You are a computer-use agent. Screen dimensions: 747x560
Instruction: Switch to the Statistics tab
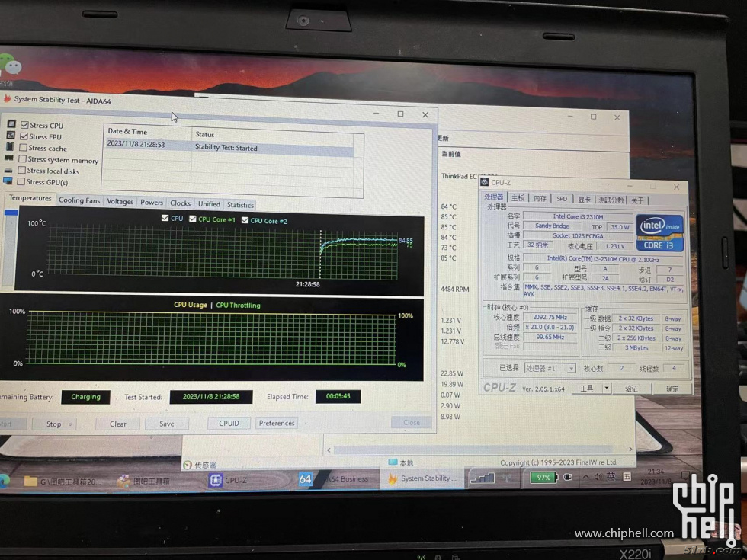coord(240,205)
